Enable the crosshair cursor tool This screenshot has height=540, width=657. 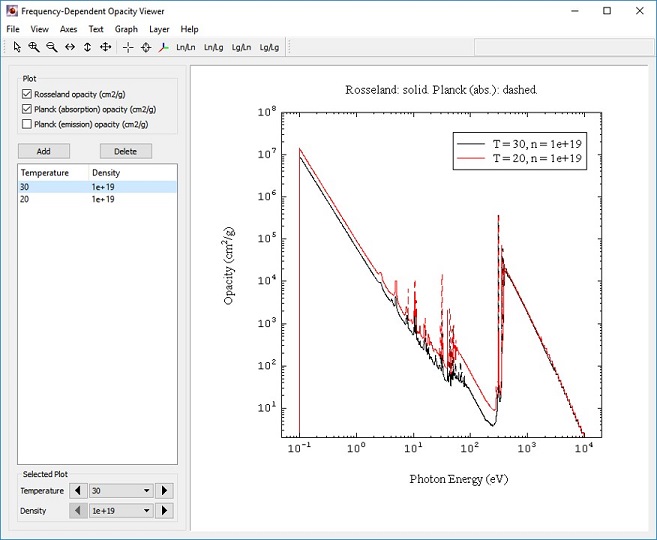coord(128,47)
